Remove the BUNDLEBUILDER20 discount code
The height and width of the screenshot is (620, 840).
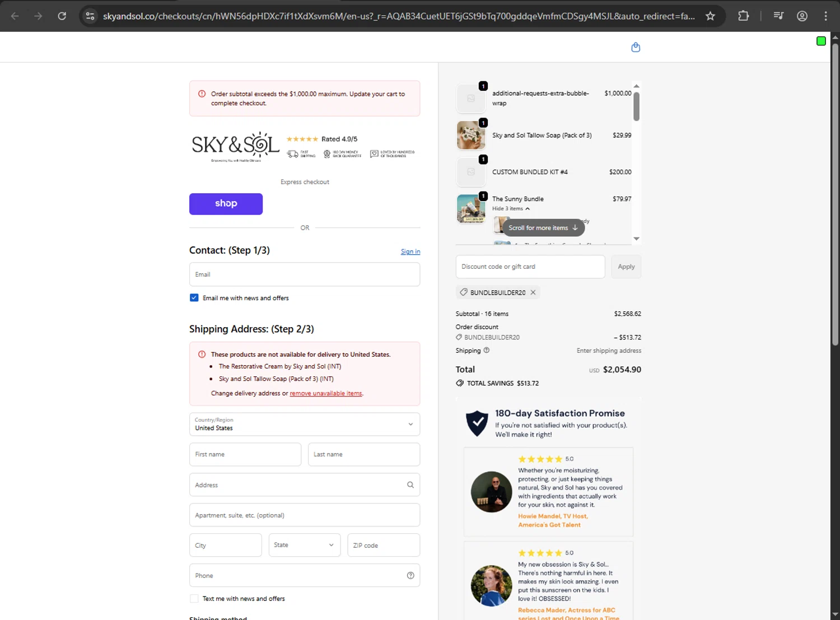pyautogui.click(x=533, y=292)
